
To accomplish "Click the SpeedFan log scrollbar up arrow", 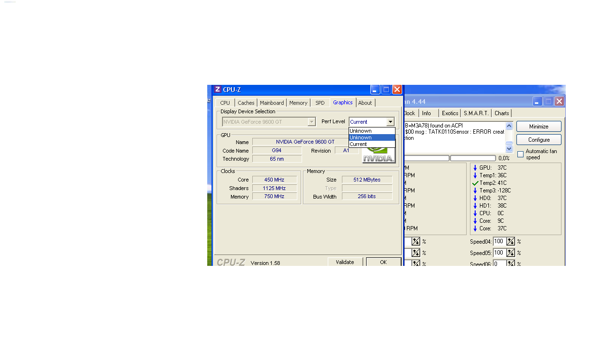I will (509, 126).
